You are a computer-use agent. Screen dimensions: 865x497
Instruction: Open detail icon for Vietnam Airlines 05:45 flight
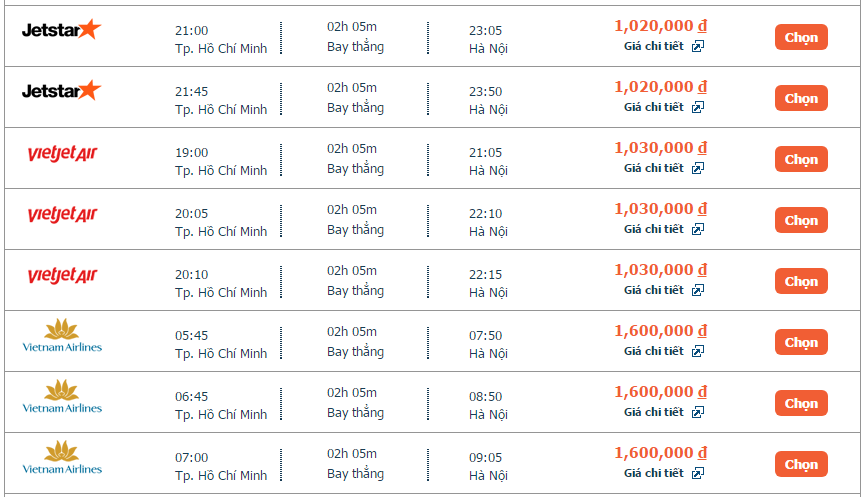point(698,351)
